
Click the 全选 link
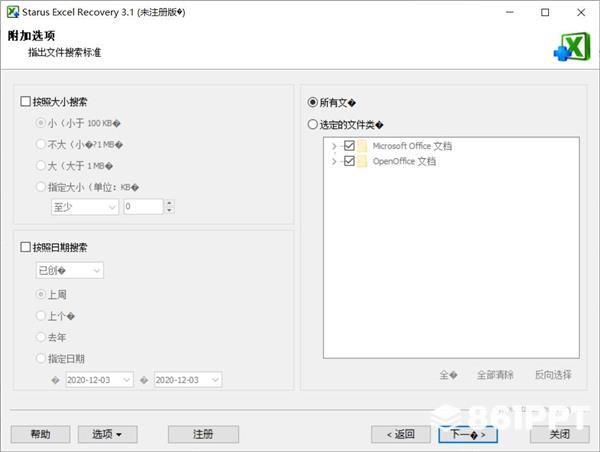click(x=448, y=375)
